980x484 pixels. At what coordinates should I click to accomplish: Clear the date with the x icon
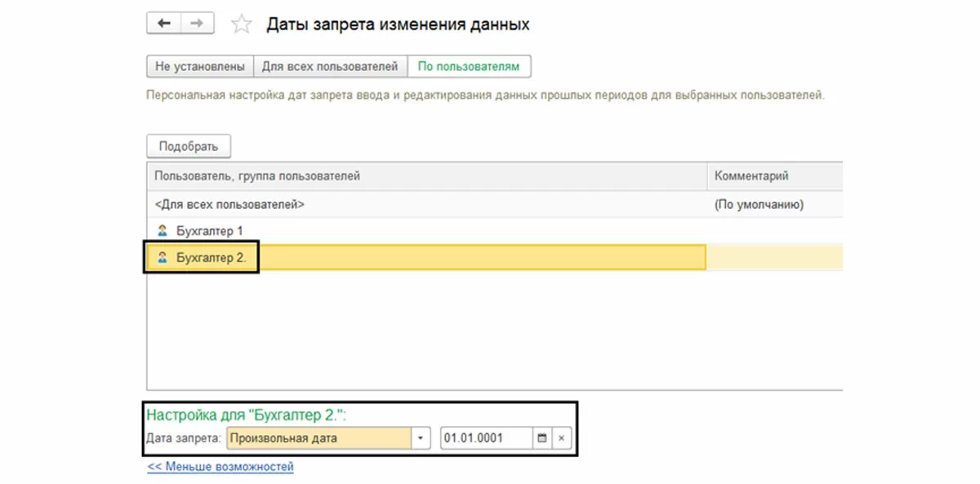click(x=561, y=438)
